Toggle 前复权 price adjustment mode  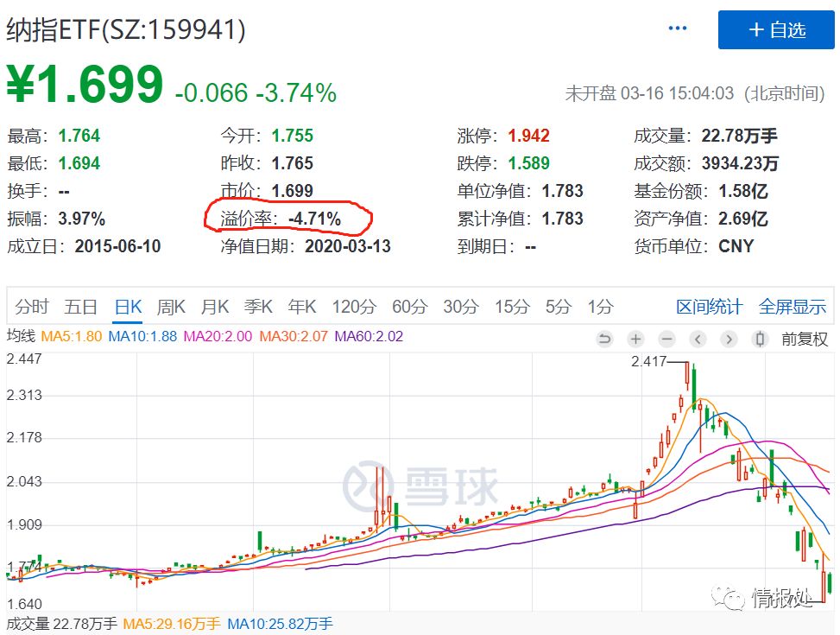tap(803, 340)
